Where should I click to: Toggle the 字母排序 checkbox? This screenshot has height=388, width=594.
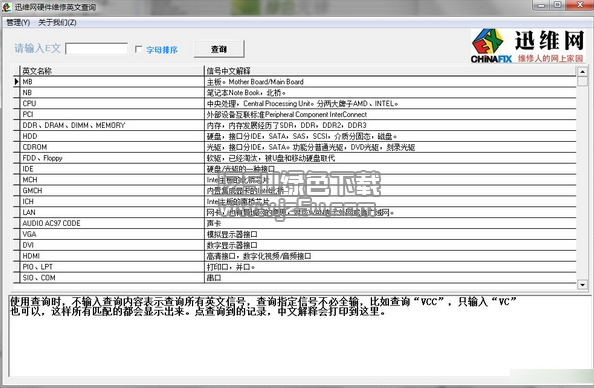pyautogui.click(x=139, y=49)
